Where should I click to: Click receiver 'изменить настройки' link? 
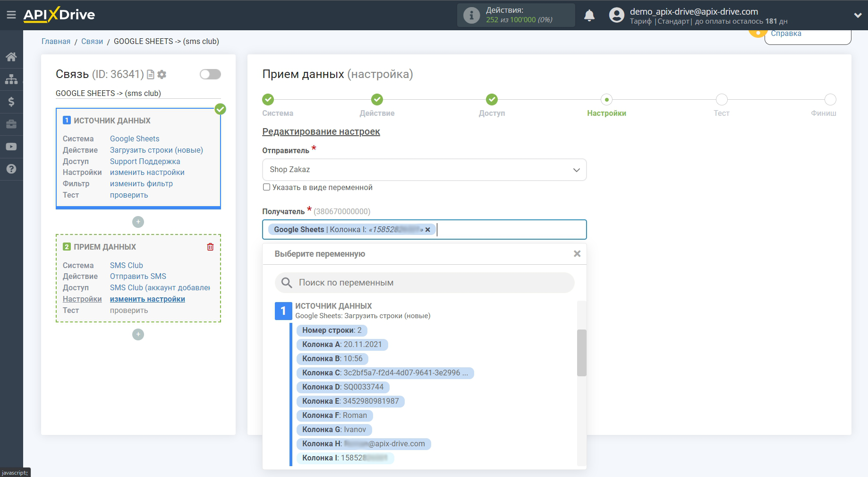(147, 299)
